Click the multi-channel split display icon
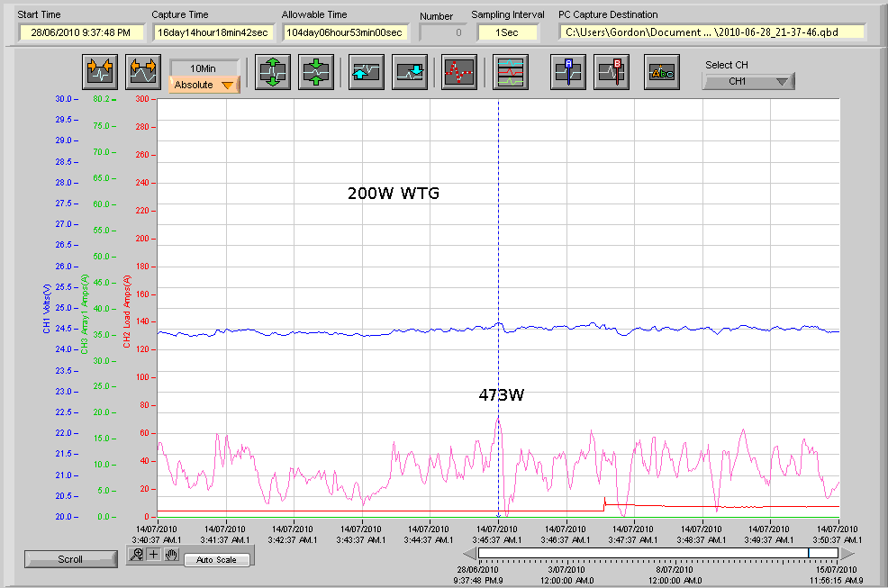Image resolution: width=888 pixels, height=588 pixels. click(x=510, y=73)
